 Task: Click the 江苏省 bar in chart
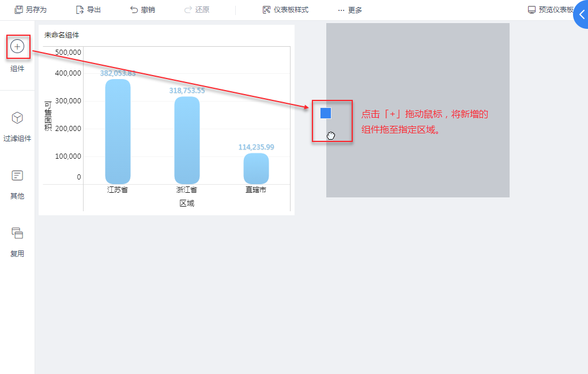click(x=118, y=132)
